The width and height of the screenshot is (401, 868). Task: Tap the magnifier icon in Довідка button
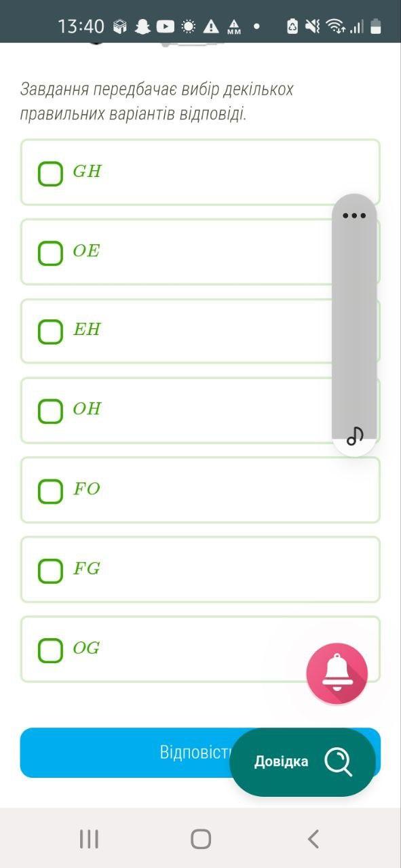(339, 762)
